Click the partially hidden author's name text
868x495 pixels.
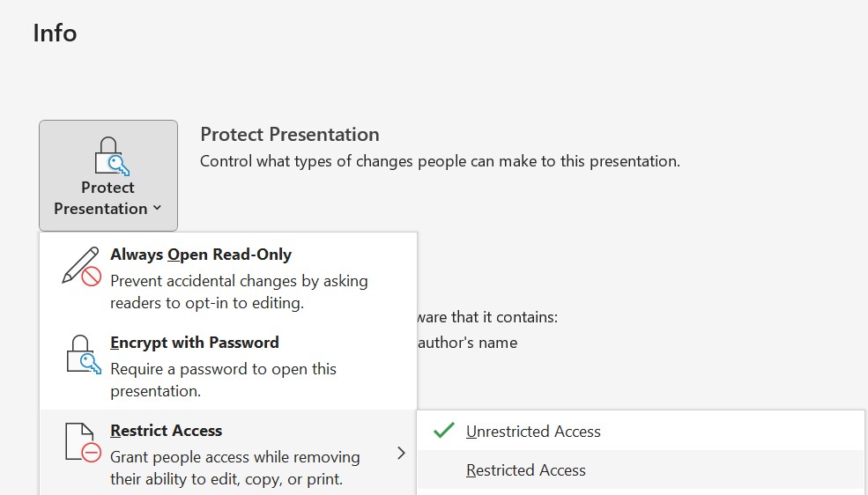tap(468, 343)
